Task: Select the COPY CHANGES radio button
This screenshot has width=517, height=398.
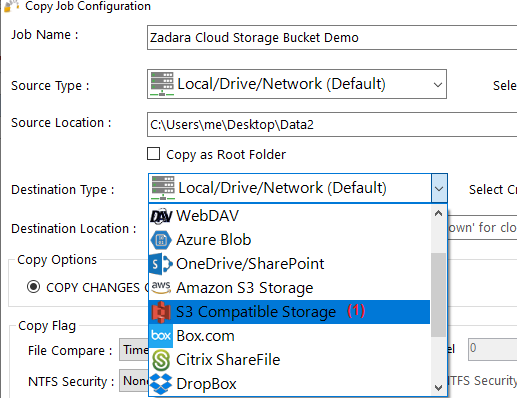Action: [x=33, y=287]
